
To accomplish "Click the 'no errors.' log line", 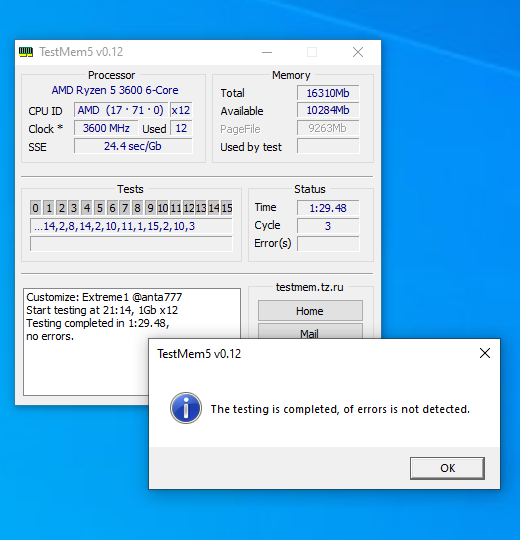I will pyautogui.click(x=50, y=336).
